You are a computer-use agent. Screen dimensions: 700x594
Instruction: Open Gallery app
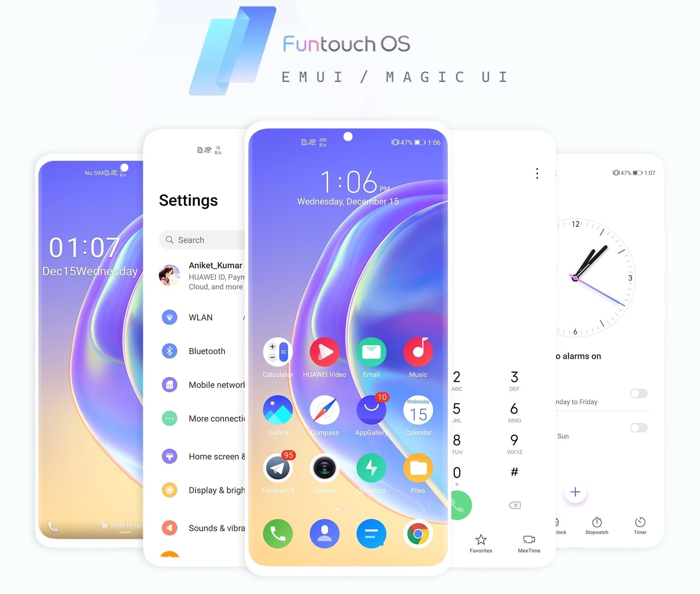point(277,413)
